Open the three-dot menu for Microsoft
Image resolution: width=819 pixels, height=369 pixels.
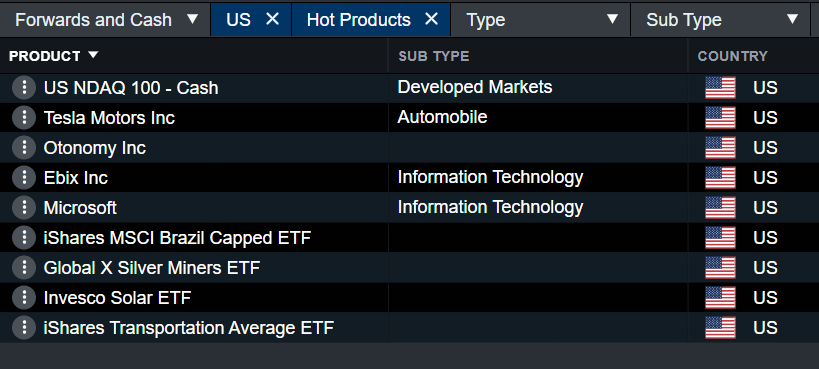pos(24,207)
